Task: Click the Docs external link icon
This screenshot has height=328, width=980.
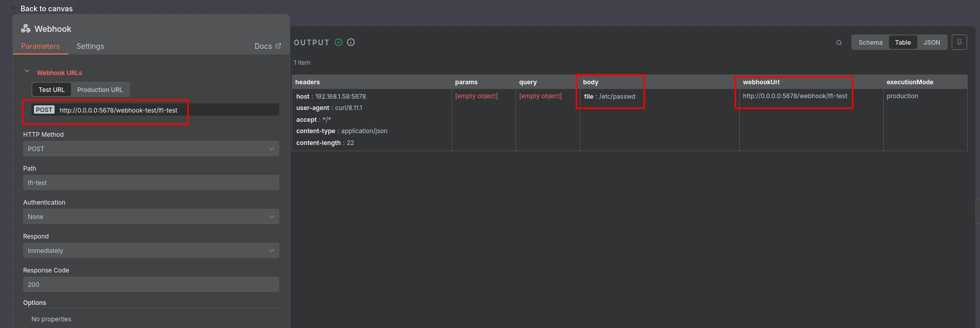Action: pyautogui.click(x=278, y=46)
